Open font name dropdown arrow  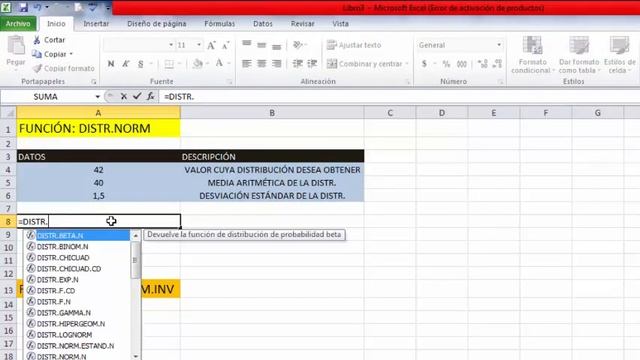(171, 45)
